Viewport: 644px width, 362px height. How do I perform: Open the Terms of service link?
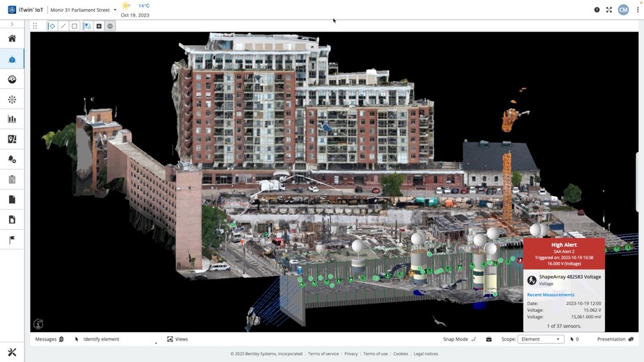click(x=323, y=354)
